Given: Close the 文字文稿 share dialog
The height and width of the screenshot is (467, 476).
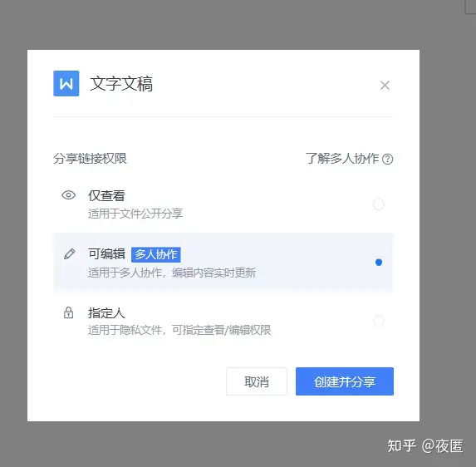Looking at the screenshot, I should (x=385, y=86).
